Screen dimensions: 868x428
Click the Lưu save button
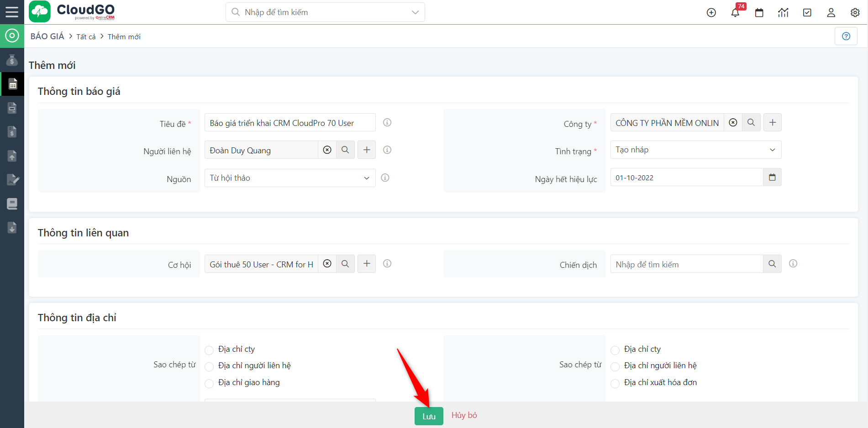tap(428, 416)
